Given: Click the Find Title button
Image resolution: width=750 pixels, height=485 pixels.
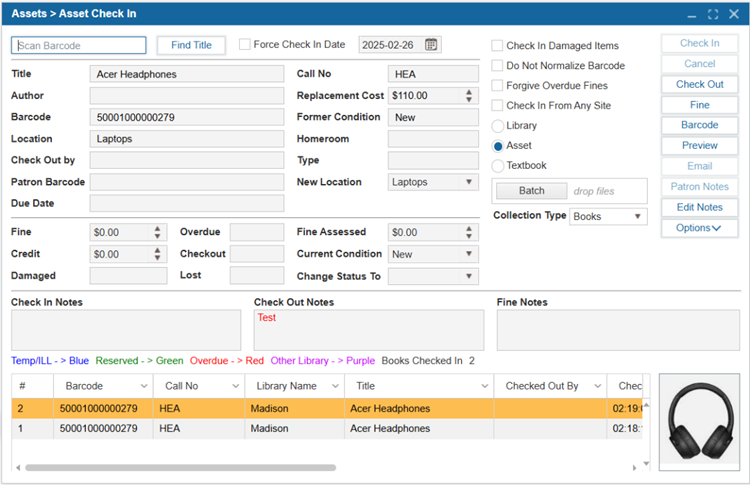Looking at the screenshot, I should tap(191, 45).
